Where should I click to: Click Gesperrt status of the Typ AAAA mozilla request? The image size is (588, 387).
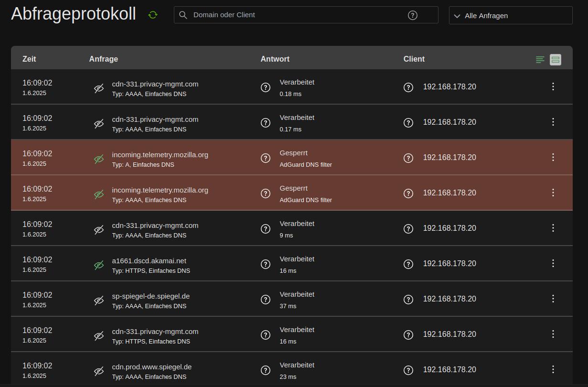coord(294,188)
